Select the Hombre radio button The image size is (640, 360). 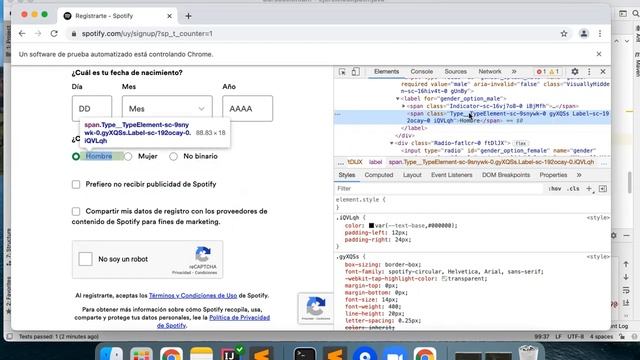coord(76,156)
